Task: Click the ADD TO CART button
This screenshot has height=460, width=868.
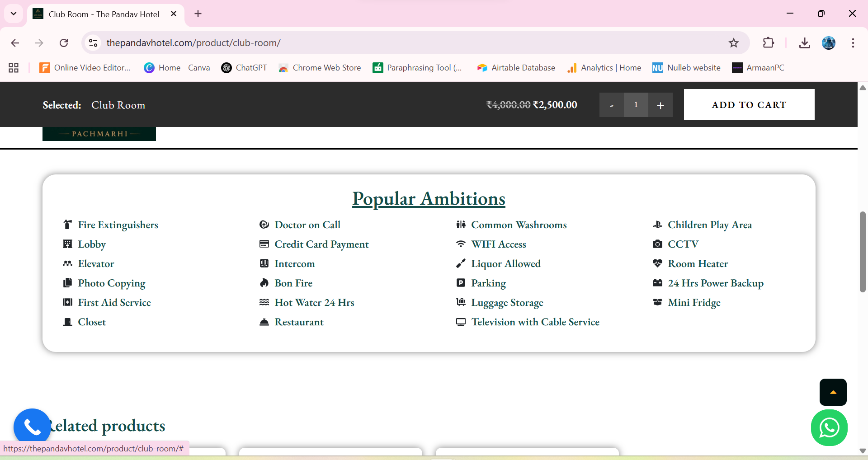Action: pyautogui.click(x=749, y=105)
